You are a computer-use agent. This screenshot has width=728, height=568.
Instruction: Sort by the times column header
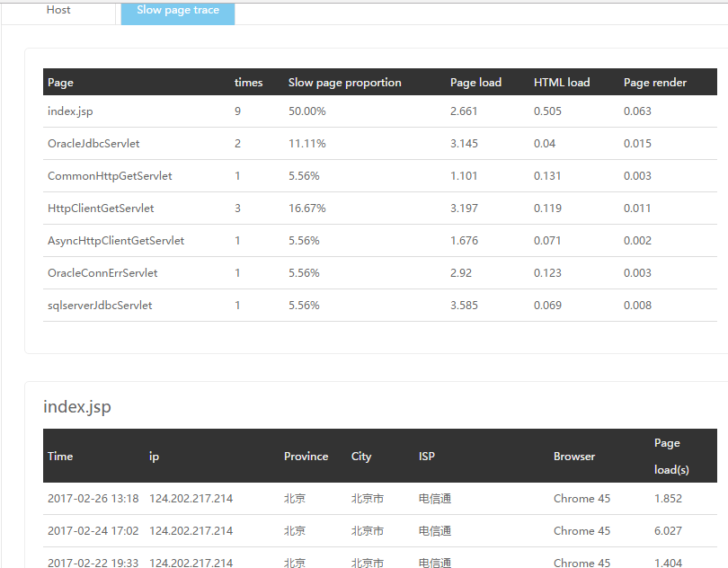point(248,83)
